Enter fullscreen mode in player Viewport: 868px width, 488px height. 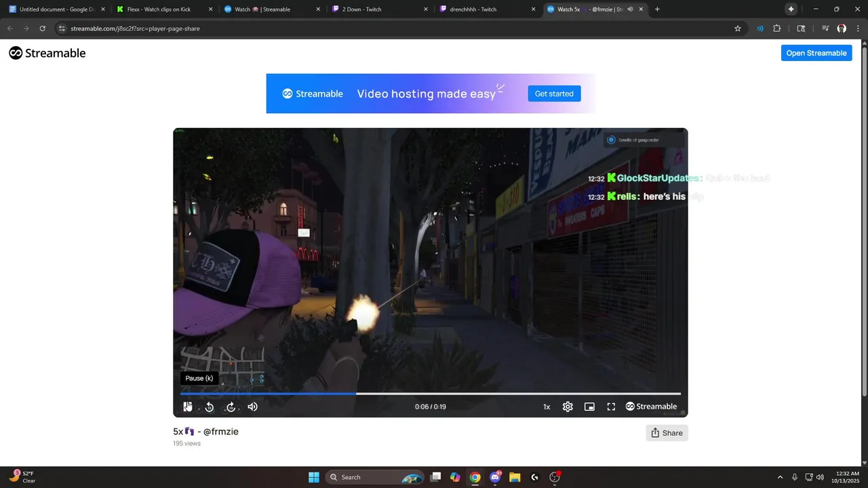611,407
